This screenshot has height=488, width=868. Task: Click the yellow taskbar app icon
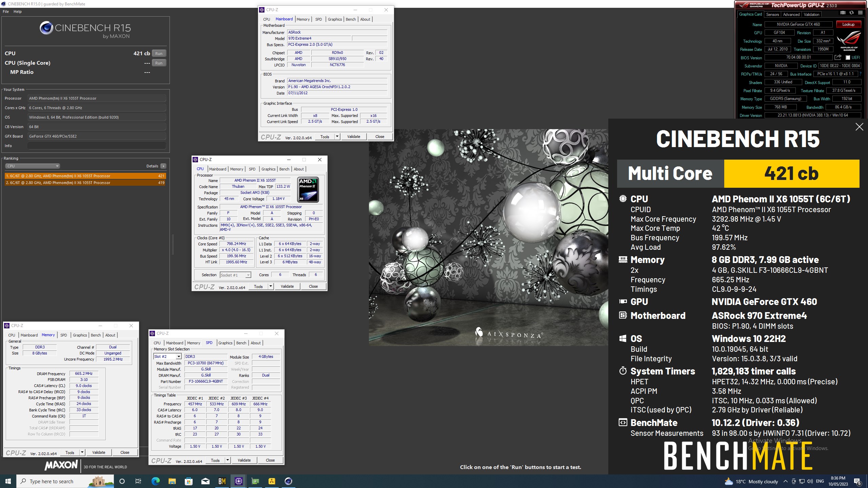(x=272, y=481)
